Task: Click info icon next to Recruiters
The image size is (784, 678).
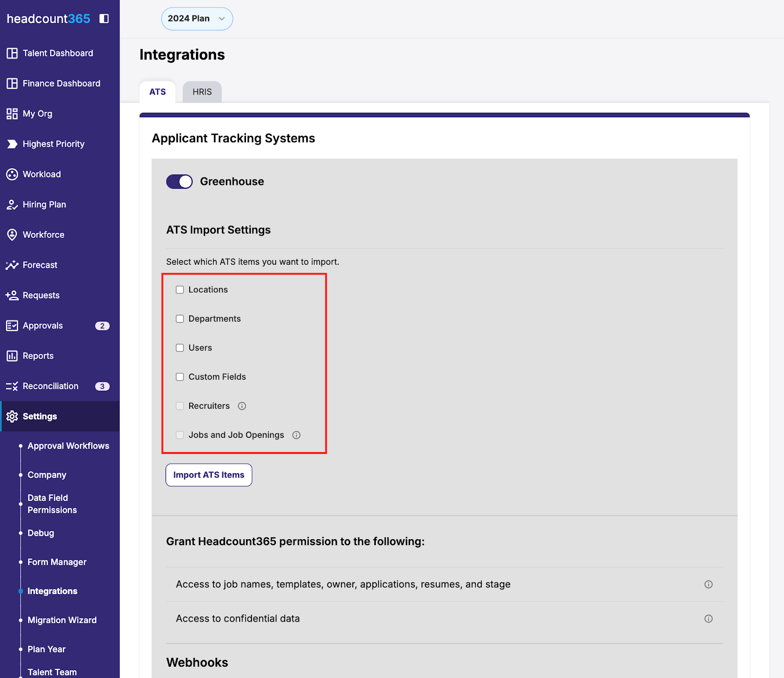Action: (242, 406)
